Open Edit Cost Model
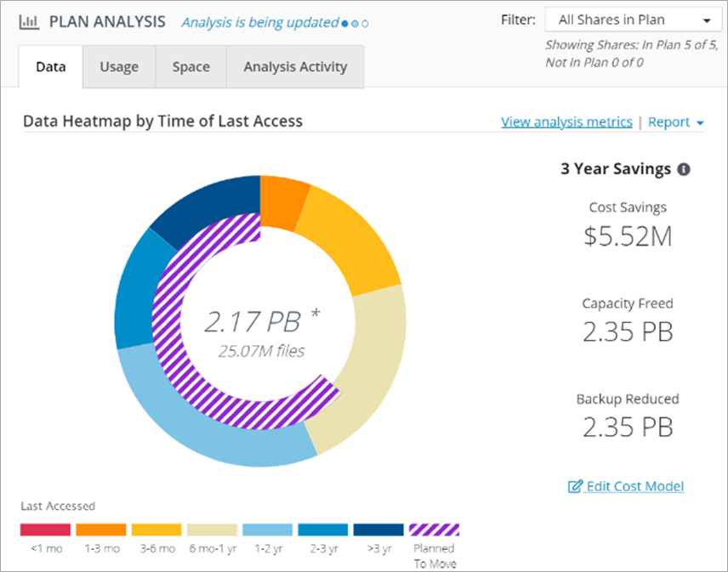This screenshot has width=728, height=572. (x=633, y=486)
